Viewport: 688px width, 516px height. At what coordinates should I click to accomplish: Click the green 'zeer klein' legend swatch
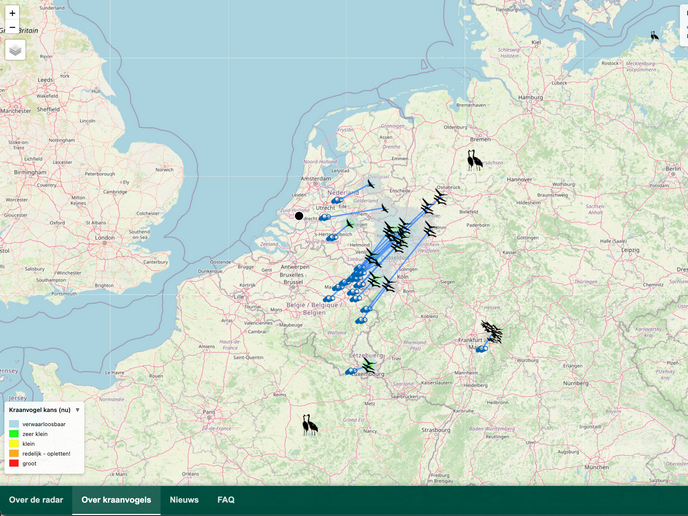[x=14, y=434]
